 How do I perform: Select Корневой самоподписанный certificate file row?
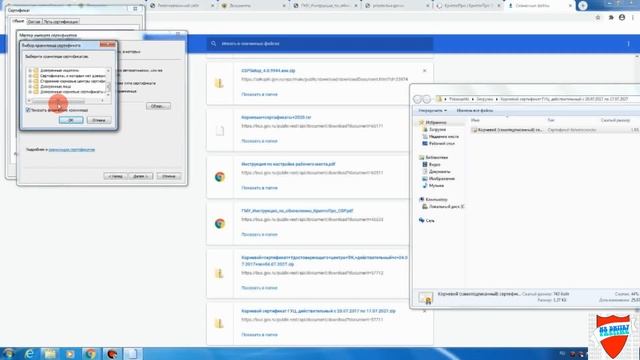click(555, 130)
